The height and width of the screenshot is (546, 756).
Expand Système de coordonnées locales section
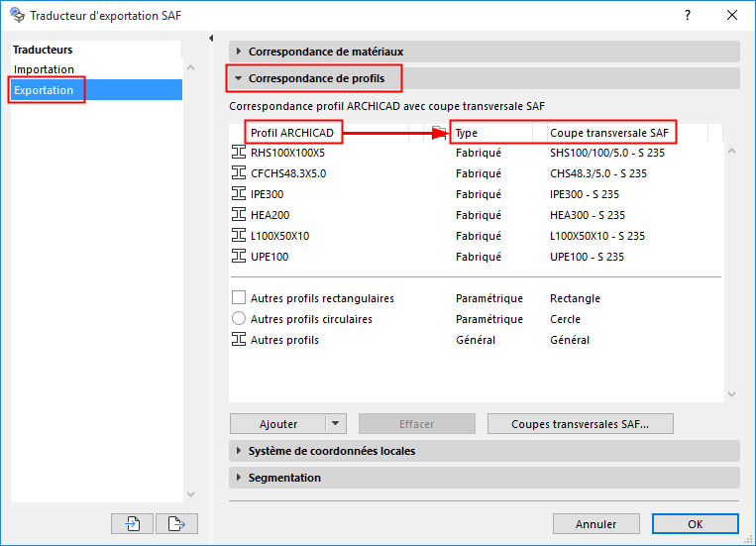239,451
